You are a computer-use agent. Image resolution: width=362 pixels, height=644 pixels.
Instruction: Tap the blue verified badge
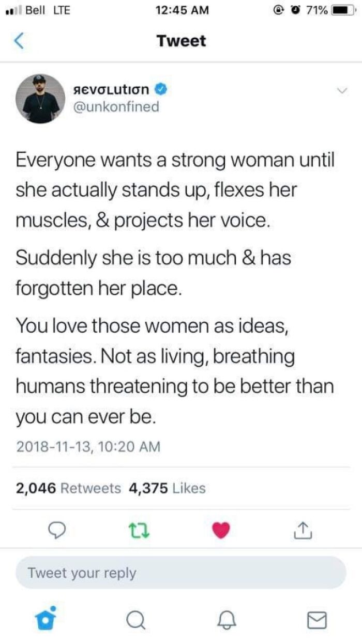(161, 88)
